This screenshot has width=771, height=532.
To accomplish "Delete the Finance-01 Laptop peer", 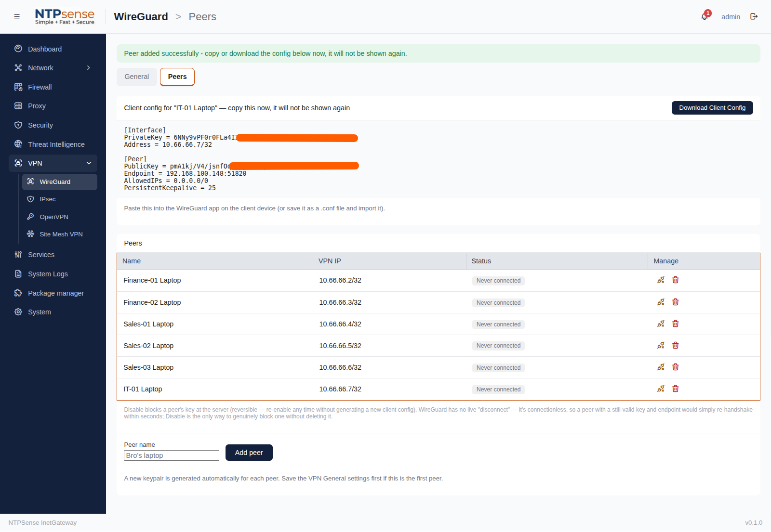I will coord(676,280).
